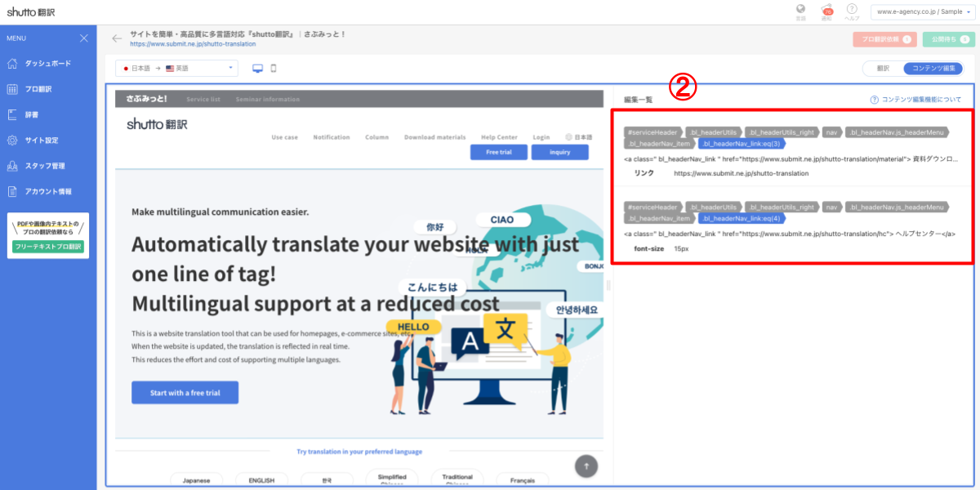The image size is (980, 490).
Task: Click the second entry's HTML code containing ヘルプセンター
Action: tap(790, 234)
